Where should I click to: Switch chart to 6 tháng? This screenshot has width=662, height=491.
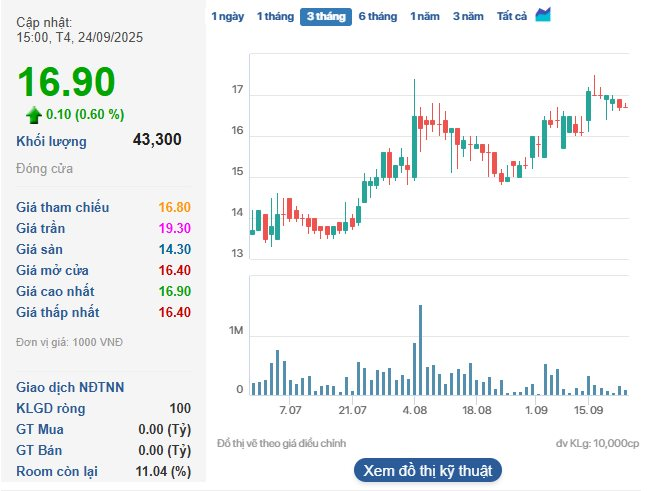point(377,16)
